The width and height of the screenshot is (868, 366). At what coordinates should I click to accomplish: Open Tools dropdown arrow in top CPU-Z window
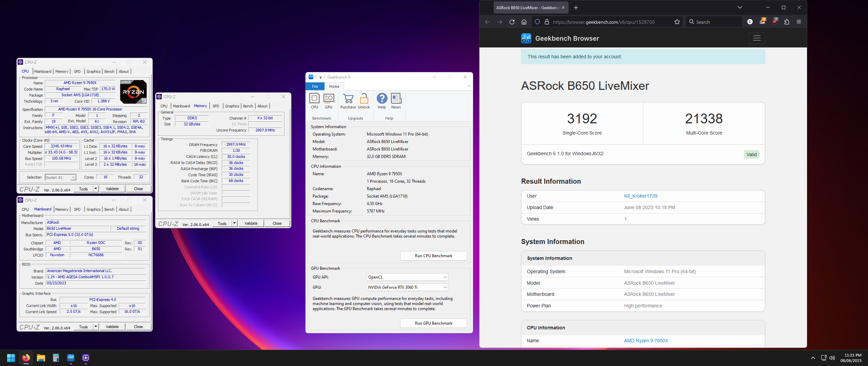[x=96, y=189]
